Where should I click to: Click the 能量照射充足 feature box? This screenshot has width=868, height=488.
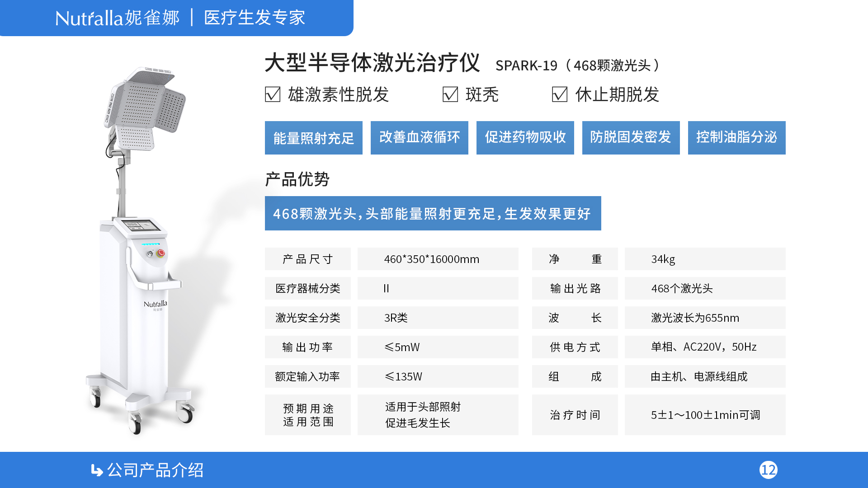(x=314, y=138)
